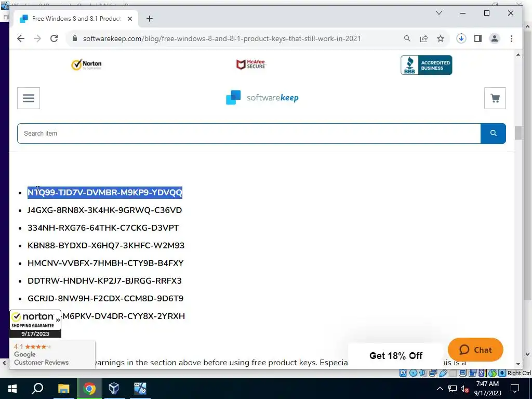Viewport: 532px width, 399px height.
Task: Click the page scrollbar down arrow
Action: (x=518, y=364)
